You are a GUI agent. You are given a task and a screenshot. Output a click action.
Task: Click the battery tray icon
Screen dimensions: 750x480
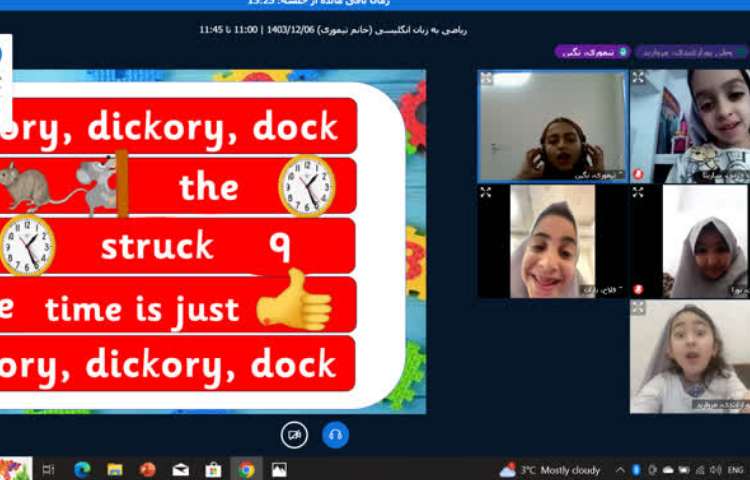pos(684,470)
